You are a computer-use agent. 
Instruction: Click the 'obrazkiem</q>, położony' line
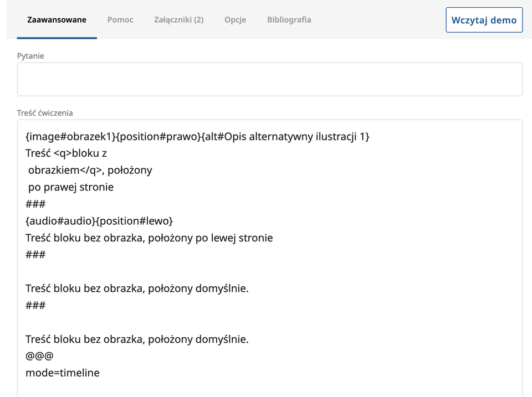pyautogui.click(x=90, y=170)
